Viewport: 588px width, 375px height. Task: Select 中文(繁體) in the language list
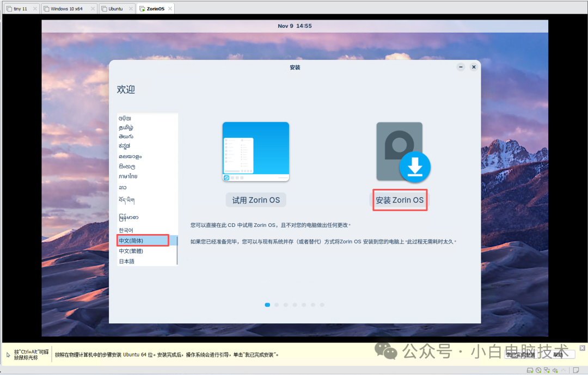point(132,251)
